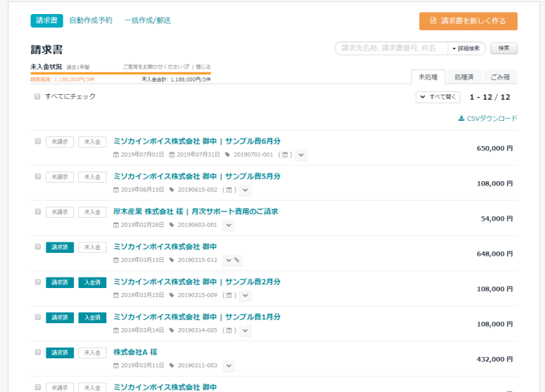Click the date icon before 2019年07月01日

[116, 155]
